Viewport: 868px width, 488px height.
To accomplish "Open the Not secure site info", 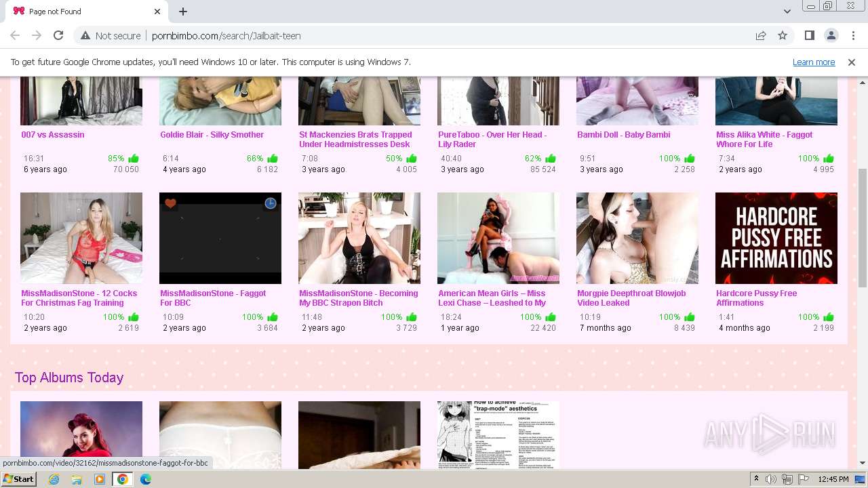I will pyautogui.click(x=111, y=36).
